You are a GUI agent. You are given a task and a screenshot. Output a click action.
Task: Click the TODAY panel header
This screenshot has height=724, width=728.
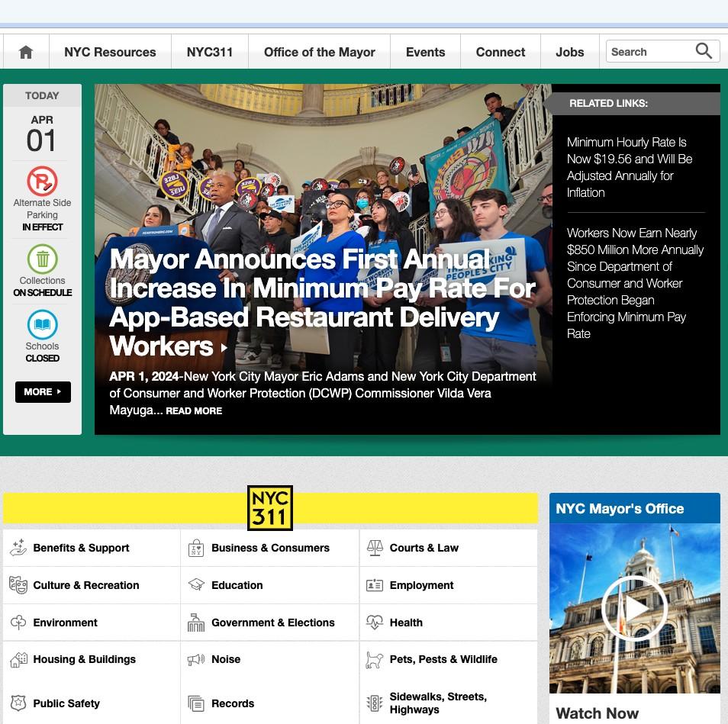[x=42, y=95]
